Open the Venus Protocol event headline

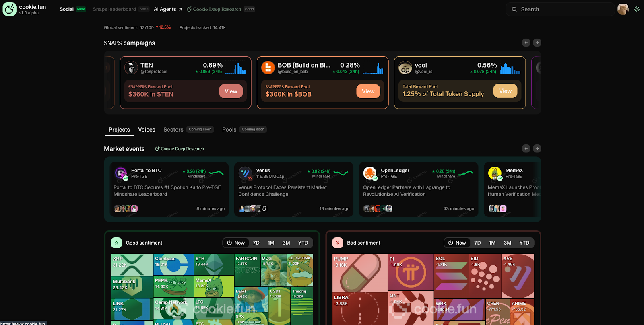[x=283, y=191]
